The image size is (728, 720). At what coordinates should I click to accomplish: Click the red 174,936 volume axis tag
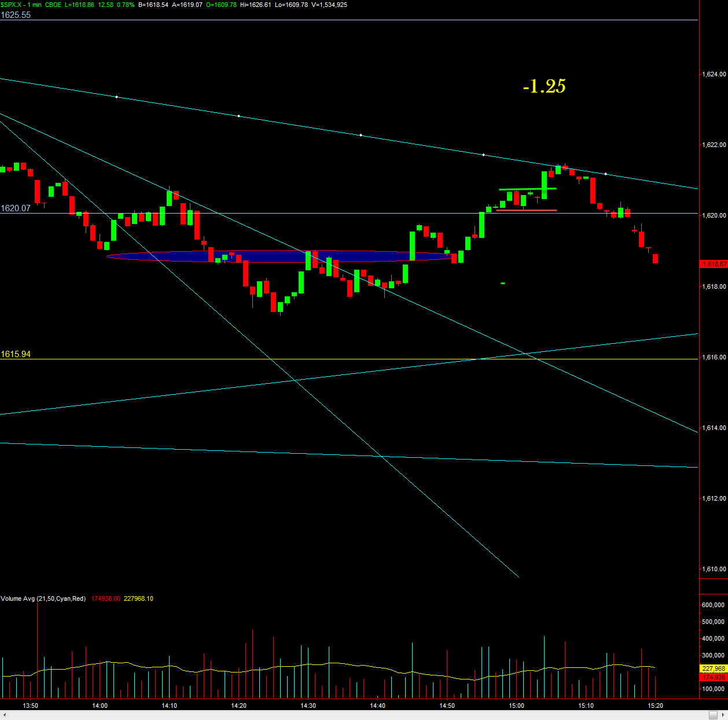tap(714, 677)
